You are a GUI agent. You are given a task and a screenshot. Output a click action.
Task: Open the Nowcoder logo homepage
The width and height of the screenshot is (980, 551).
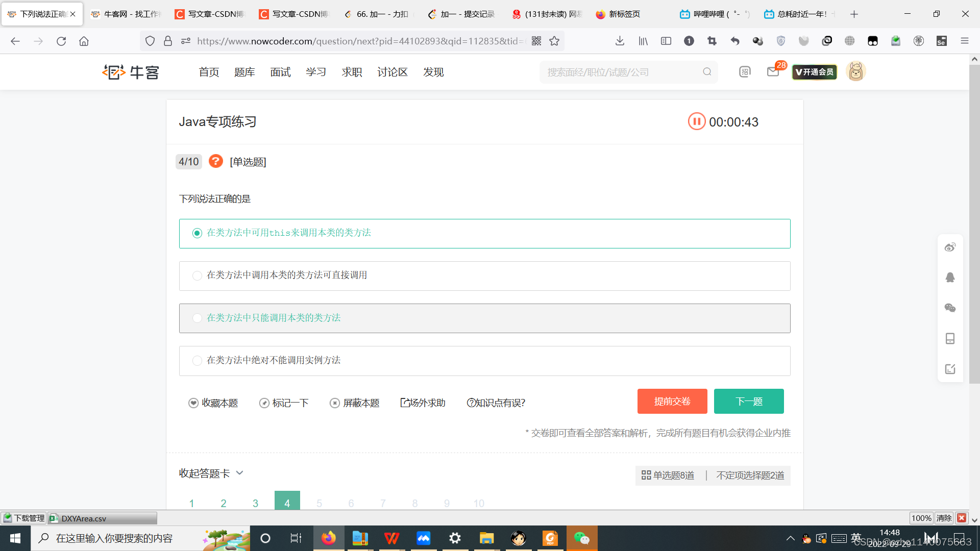(x=131, y=72)
